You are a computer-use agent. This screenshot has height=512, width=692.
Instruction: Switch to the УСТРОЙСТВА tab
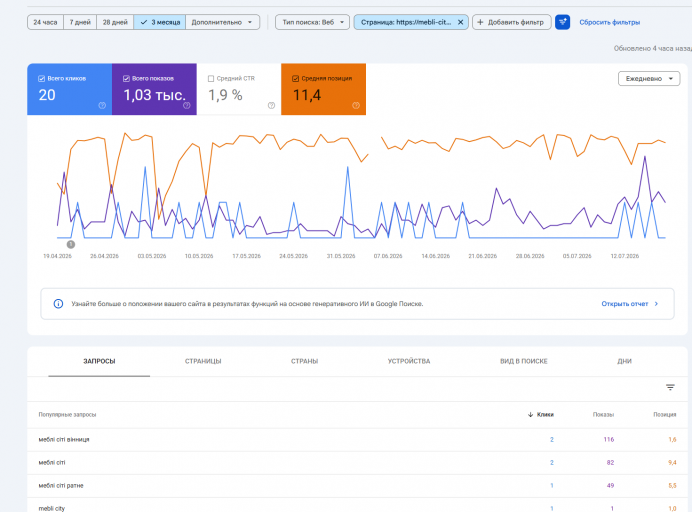click(409, 361)
